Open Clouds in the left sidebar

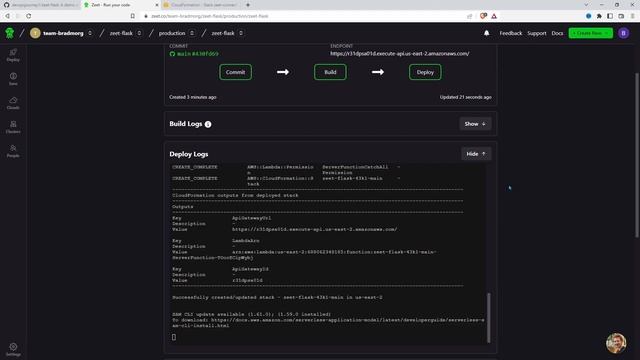(13, 103)
